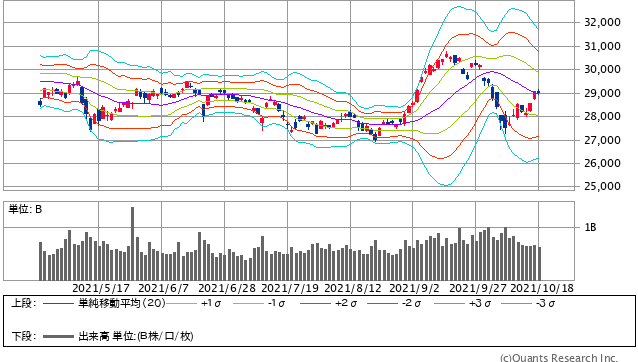Click the cyan -3σ legend line
Image resolution: width=638 pixels, height=362 pixels.
(516, 303)
